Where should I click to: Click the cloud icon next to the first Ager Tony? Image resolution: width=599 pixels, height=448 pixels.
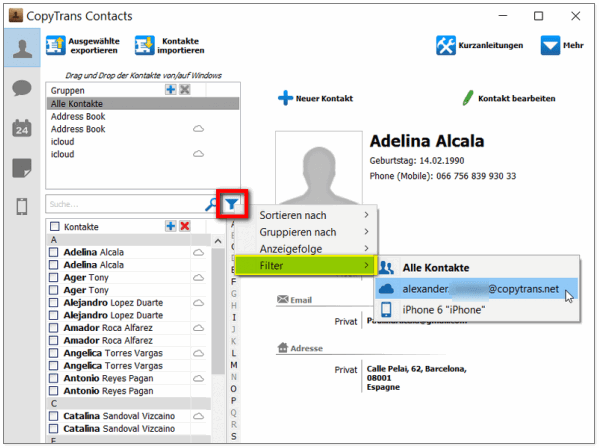(x=198, y=278)
